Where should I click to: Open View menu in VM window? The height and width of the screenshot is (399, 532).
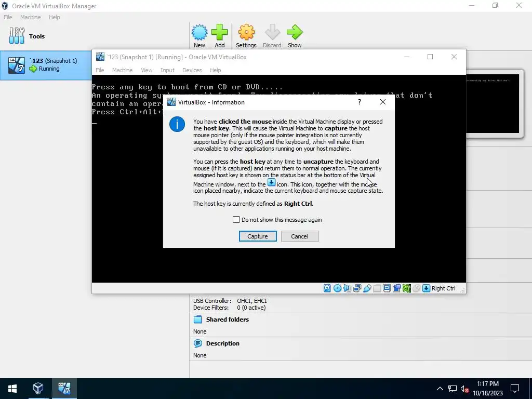(x=147, y=70)
